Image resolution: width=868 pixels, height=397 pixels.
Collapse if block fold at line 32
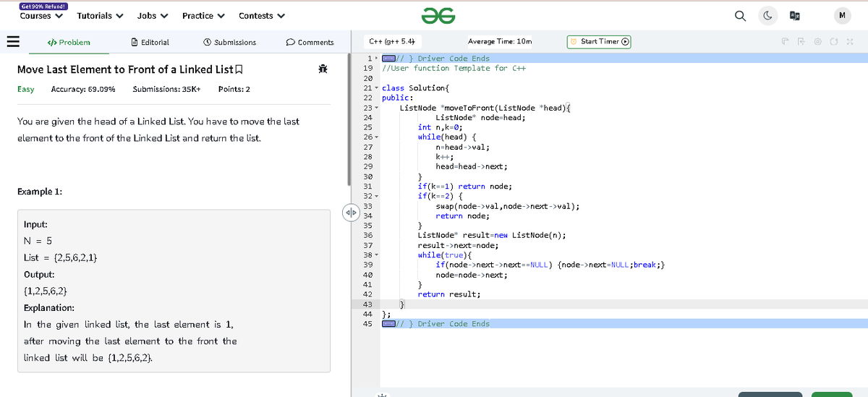point(376,196)
